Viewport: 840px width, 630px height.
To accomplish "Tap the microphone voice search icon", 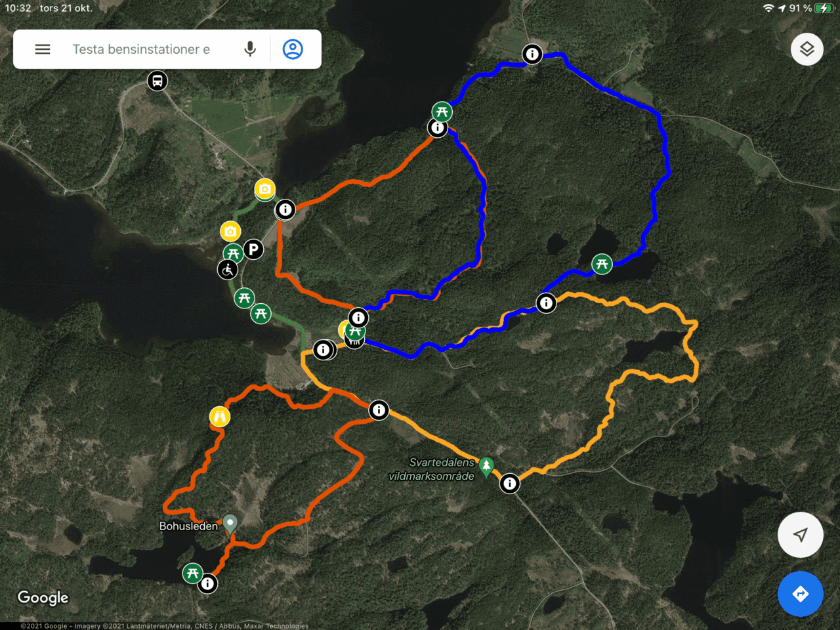I will click(250, 49).
